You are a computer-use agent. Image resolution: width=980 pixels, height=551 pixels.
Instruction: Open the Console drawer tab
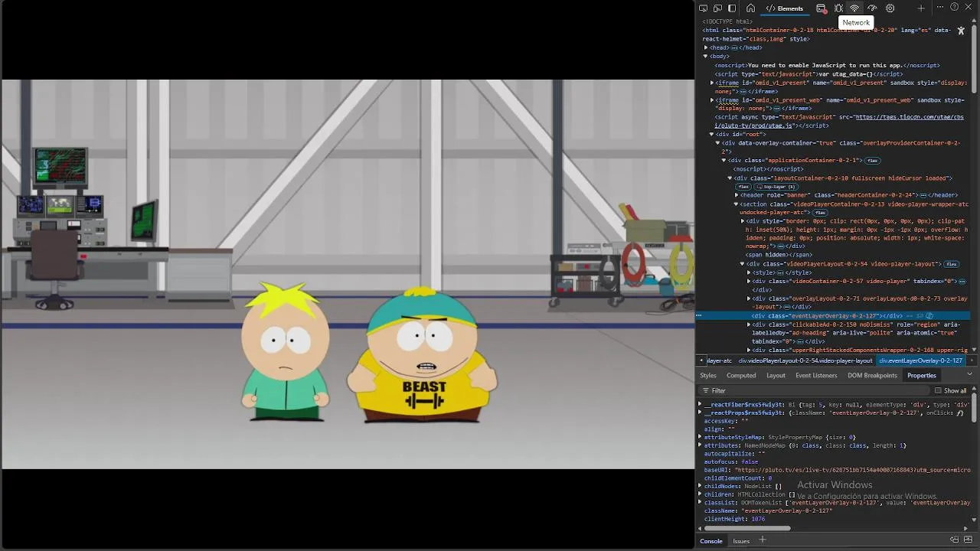point(711,541)
